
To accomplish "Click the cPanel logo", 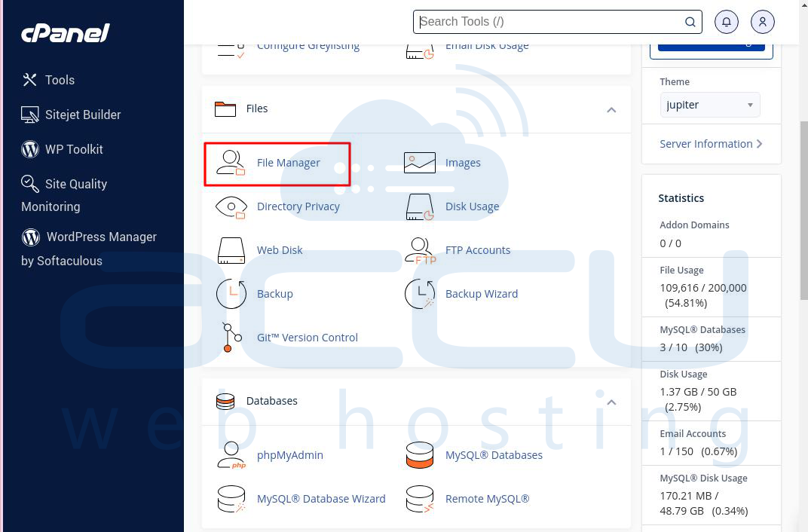I will 66,33.
